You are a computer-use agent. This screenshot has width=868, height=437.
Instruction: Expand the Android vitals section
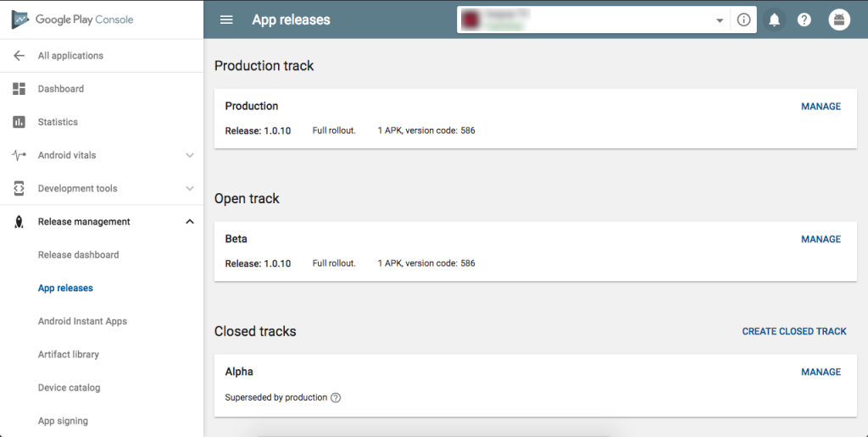(x=189, y=156)
